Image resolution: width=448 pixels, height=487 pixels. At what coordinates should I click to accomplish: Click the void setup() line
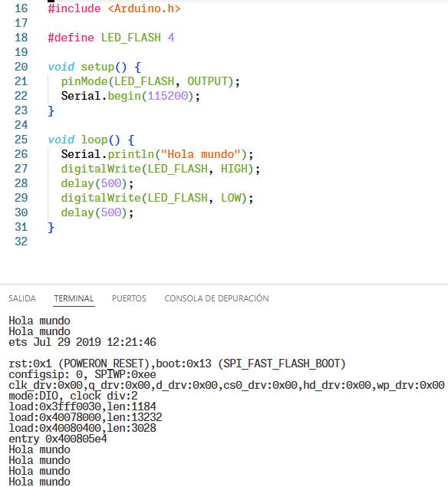point(94,67)
